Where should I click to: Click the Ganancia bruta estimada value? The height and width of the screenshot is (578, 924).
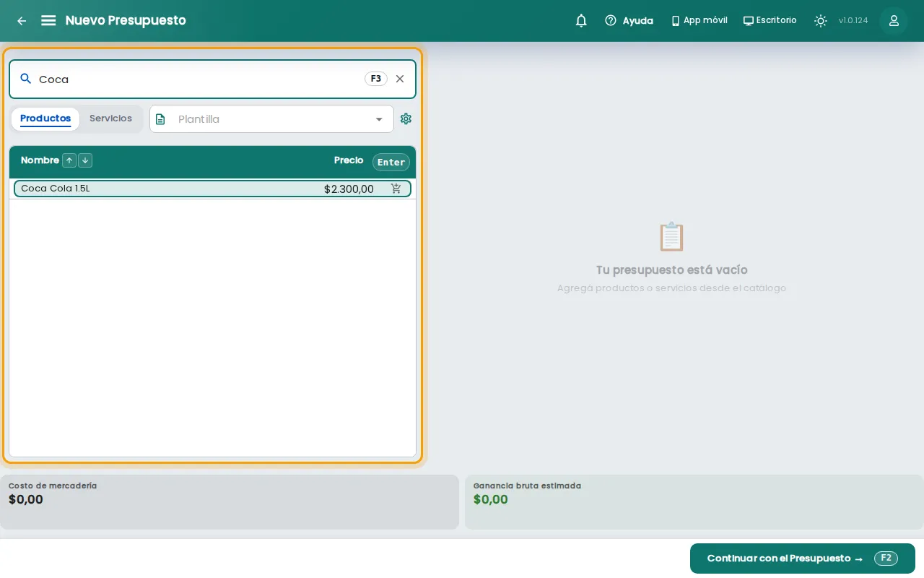[x=491, y=499]
